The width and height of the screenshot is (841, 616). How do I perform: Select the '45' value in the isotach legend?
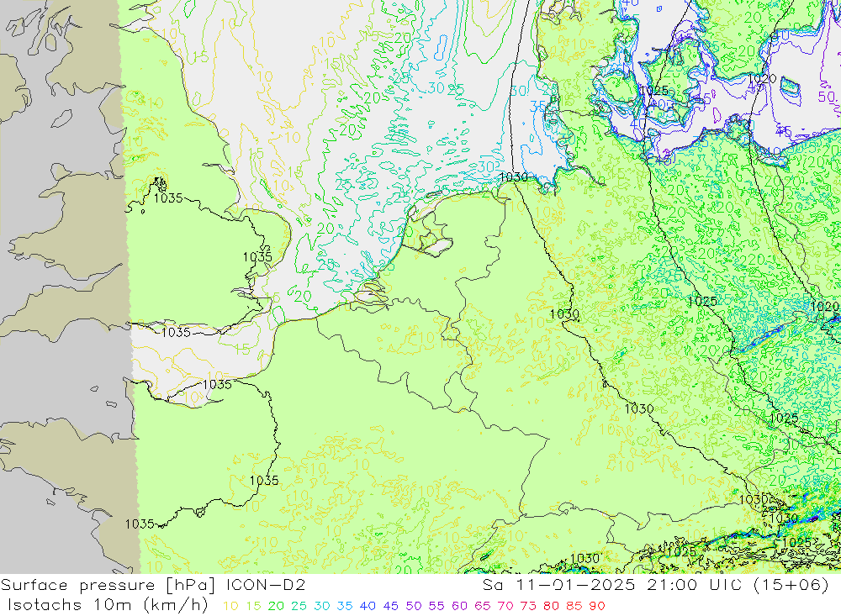coord(390,606)
